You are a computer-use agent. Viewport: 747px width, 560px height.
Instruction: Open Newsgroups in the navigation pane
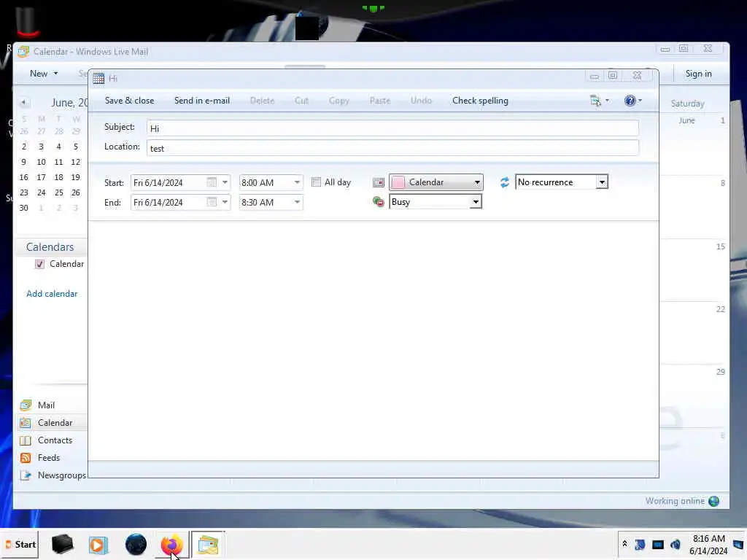tap(61, 475)
